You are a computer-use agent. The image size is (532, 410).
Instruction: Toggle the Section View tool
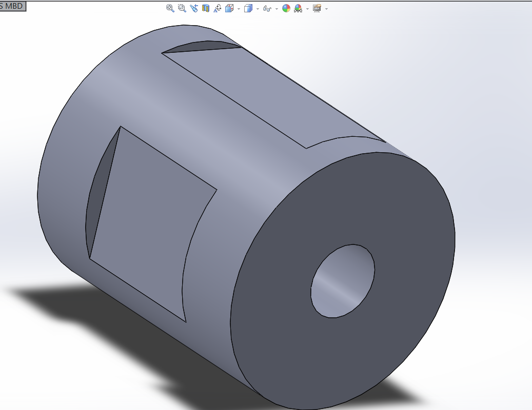206,8
